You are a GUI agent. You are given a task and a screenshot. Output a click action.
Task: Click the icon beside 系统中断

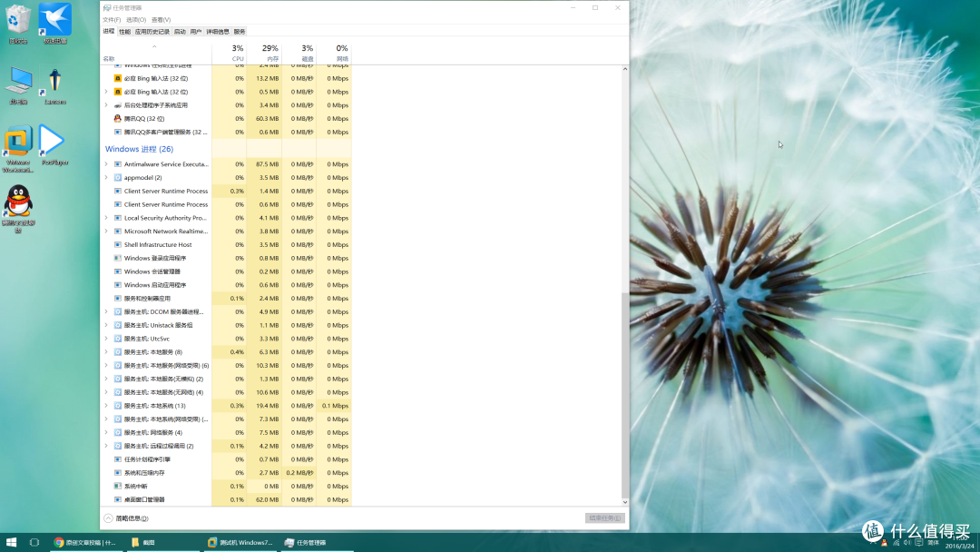[x=117, y=486]
